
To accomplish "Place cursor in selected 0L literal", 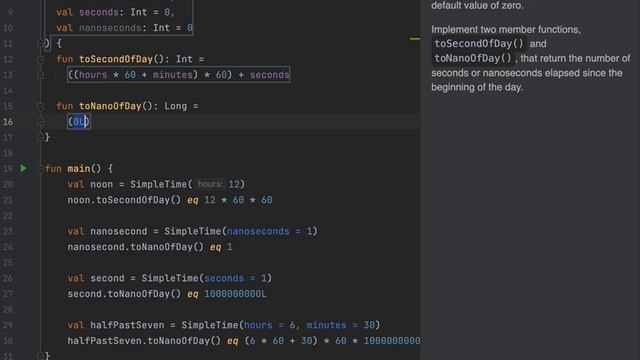I will point(79,122).
